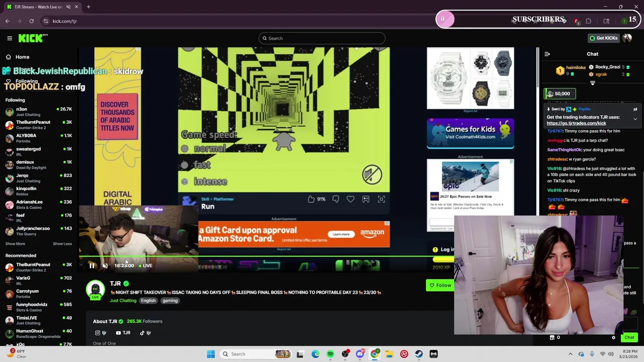Pause the TJR live stream
This screenshot has width=644, height=362.
pyautogui.click(x=92, y=265)
